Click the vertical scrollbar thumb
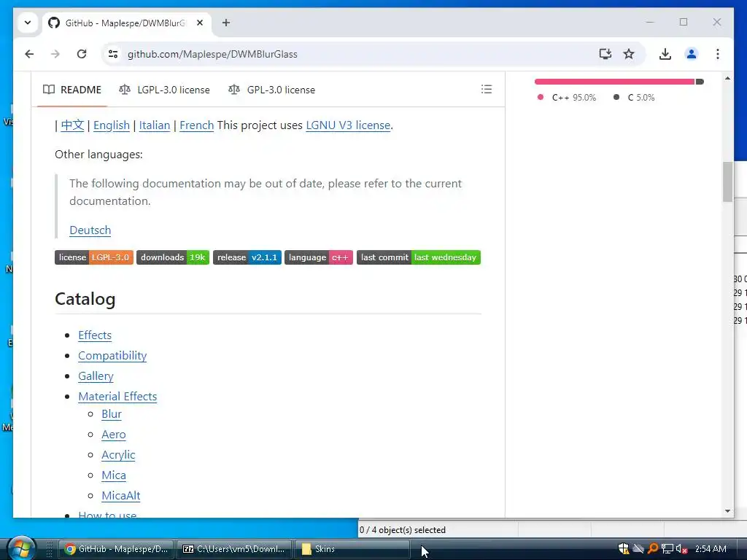Screen dimensions: 747x560 [x=727, y=182]
